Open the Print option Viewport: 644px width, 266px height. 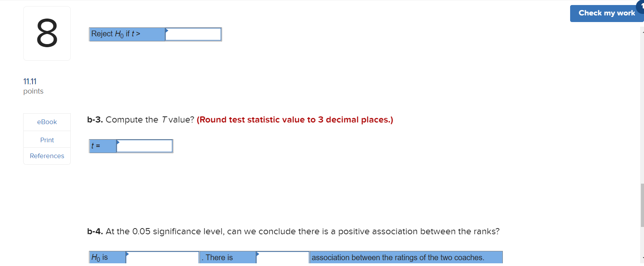coord(46,140)
